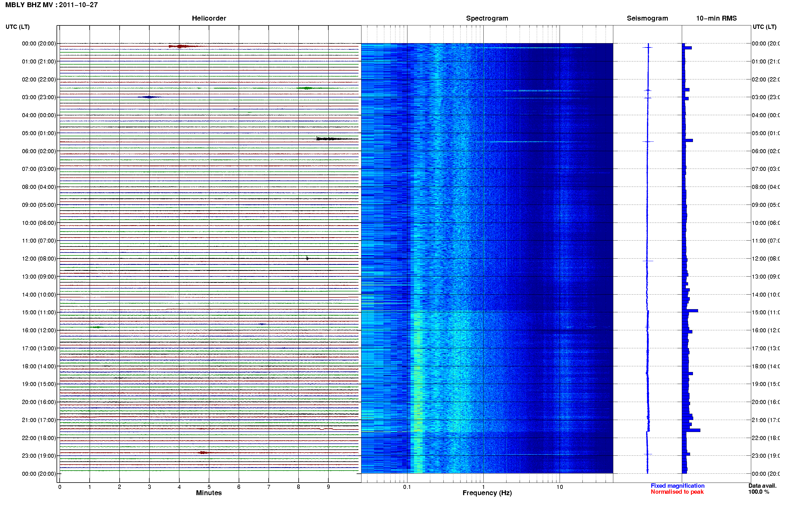Click the Minutes axis label

(209, 493)
